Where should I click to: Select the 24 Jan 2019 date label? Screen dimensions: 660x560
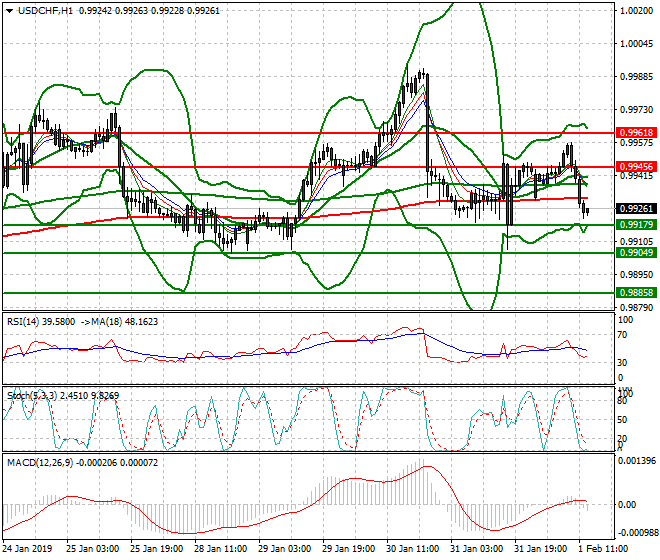pyautogui.click(x=28, y=549)
